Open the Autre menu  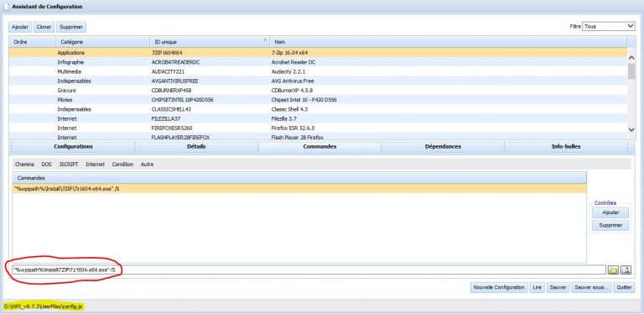coord(147,164)
